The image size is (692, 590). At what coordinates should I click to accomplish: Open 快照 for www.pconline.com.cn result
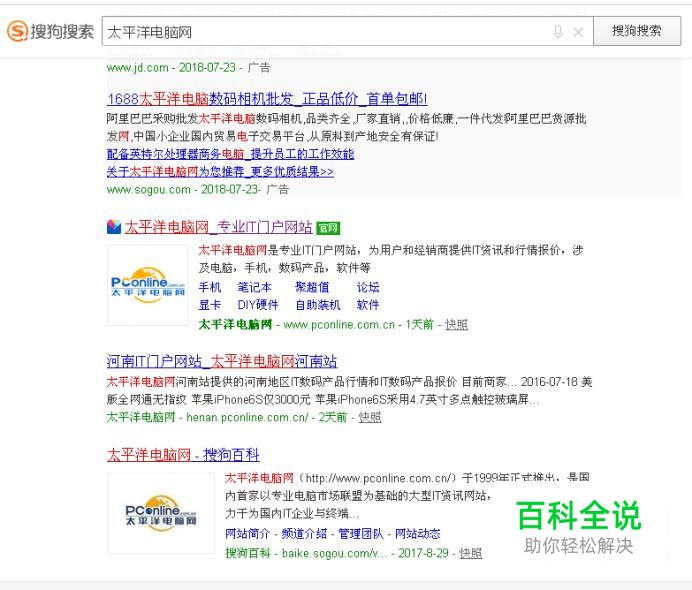point(456,325)
